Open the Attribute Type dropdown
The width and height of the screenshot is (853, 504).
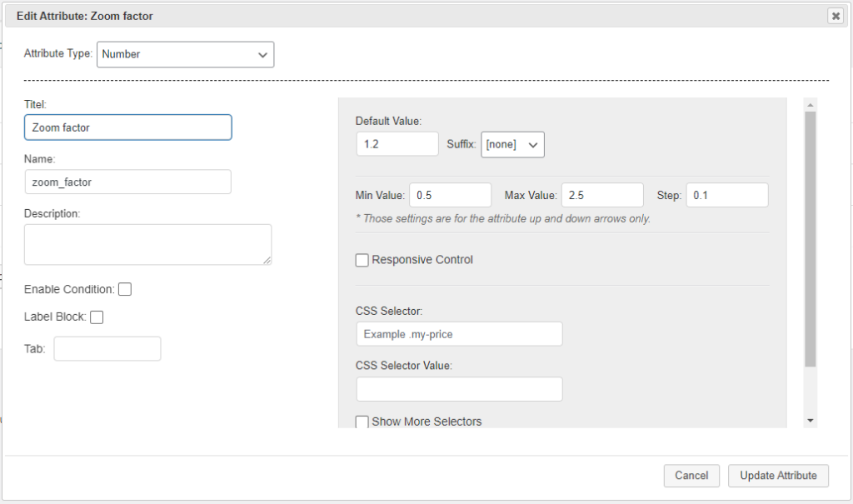(186, 54)
